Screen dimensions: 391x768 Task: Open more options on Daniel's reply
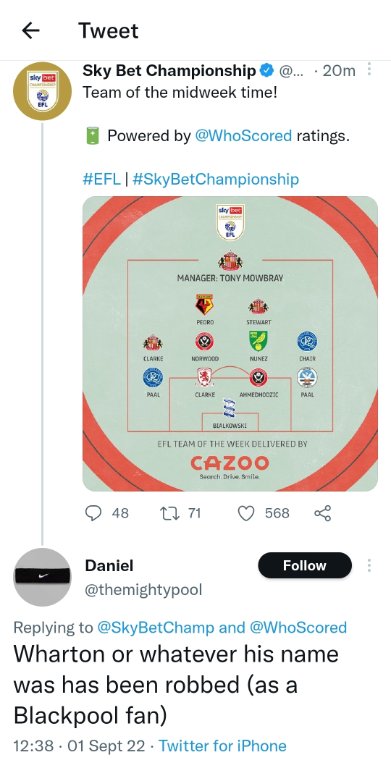click(x=369, y=565)
